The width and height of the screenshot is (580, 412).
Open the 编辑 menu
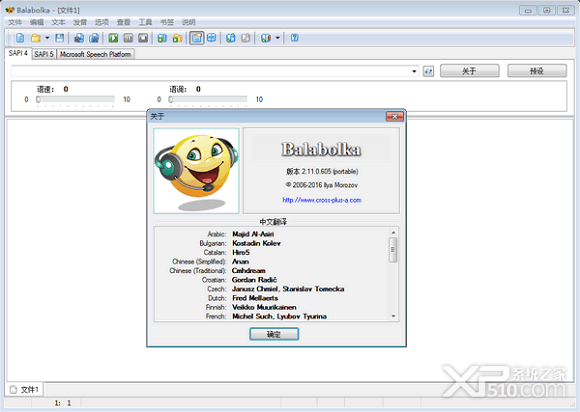tap(37, 22)
